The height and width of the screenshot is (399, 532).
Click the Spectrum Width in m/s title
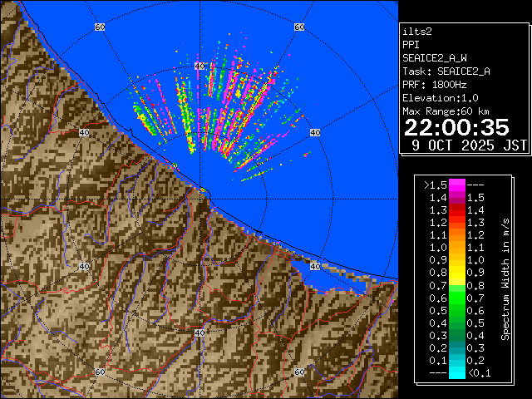pos(505,278)
